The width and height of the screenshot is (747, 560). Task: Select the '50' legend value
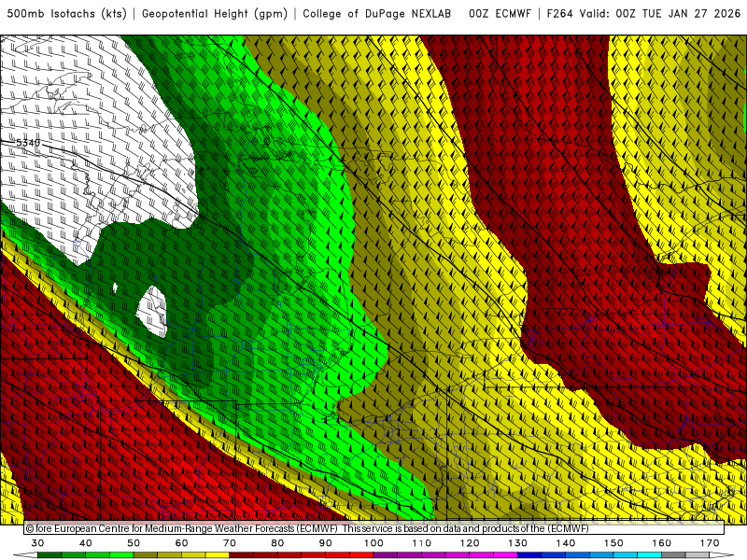(x=134, y=543)
